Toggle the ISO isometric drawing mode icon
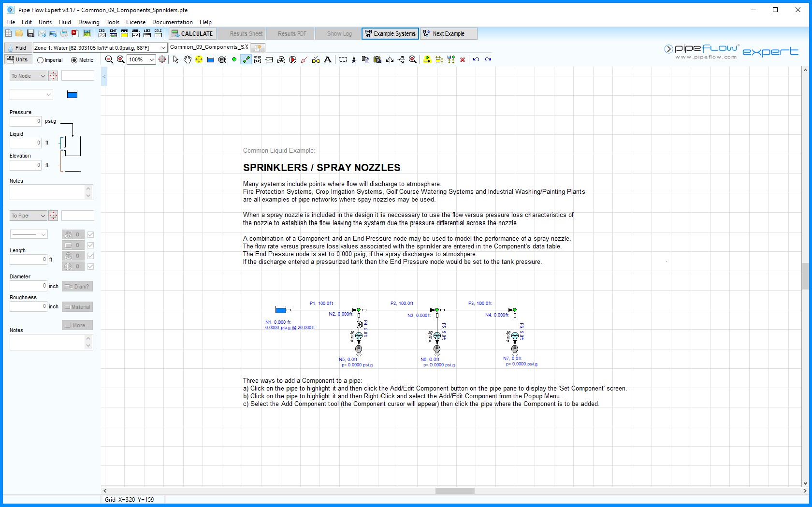This screenshot has width=812, height=507. (x=101, y=33)
